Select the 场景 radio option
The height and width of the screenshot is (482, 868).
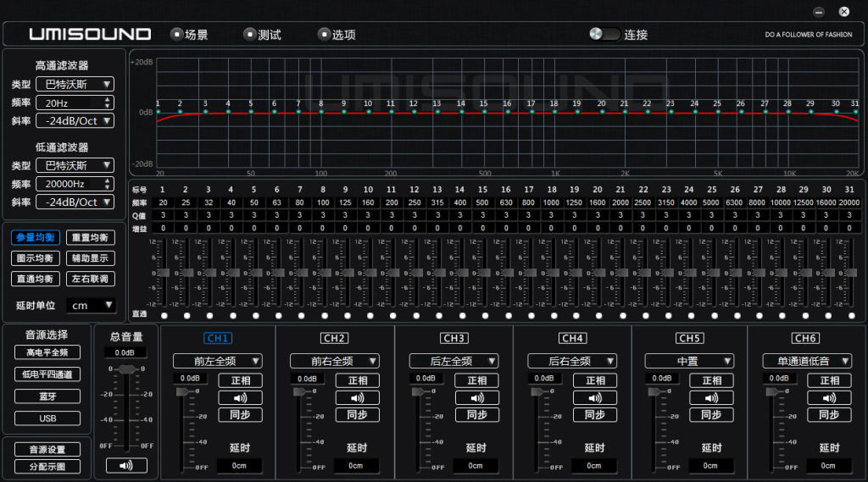point(176,35)
